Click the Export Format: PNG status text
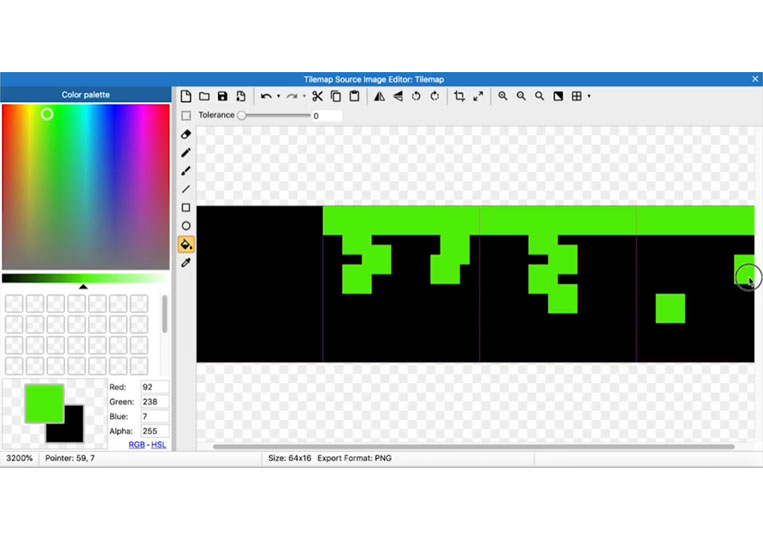The height and width of the screenshot is (541, 763). pos(354,458)
